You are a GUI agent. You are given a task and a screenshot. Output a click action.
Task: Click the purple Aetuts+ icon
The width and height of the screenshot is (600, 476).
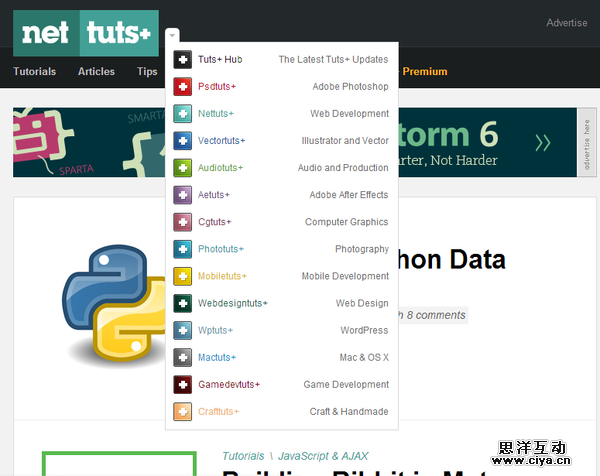[182, 195]
